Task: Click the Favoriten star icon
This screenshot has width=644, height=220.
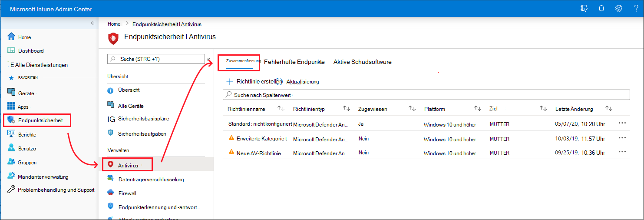Action: pyautogui.click(x=11, y=77)
